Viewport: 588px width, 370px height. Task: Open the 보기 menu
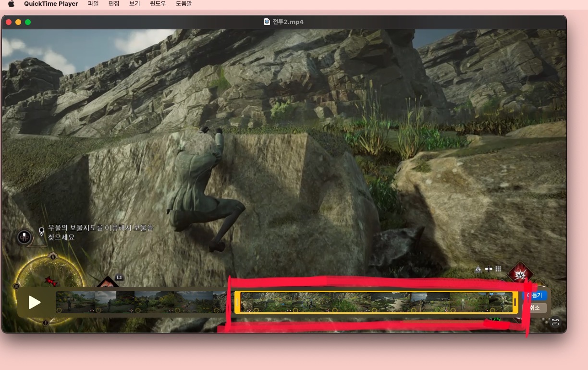click(135, 4)
